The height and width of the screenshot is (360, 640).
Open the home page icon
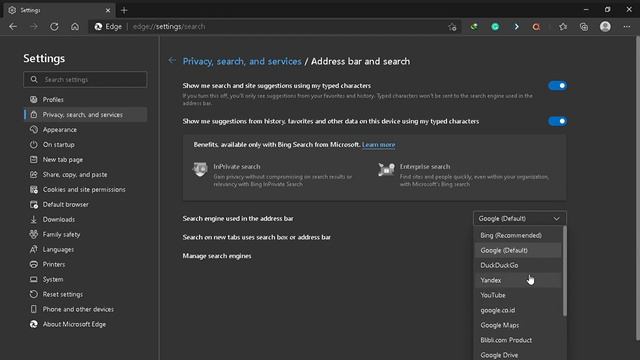75,27
